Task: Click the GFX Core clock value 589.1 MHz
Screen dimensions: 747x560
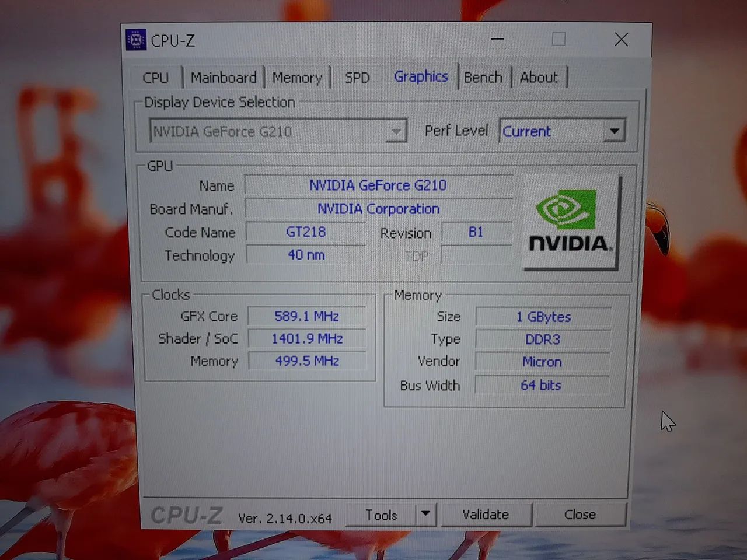Action: click(x=308, y=316)
